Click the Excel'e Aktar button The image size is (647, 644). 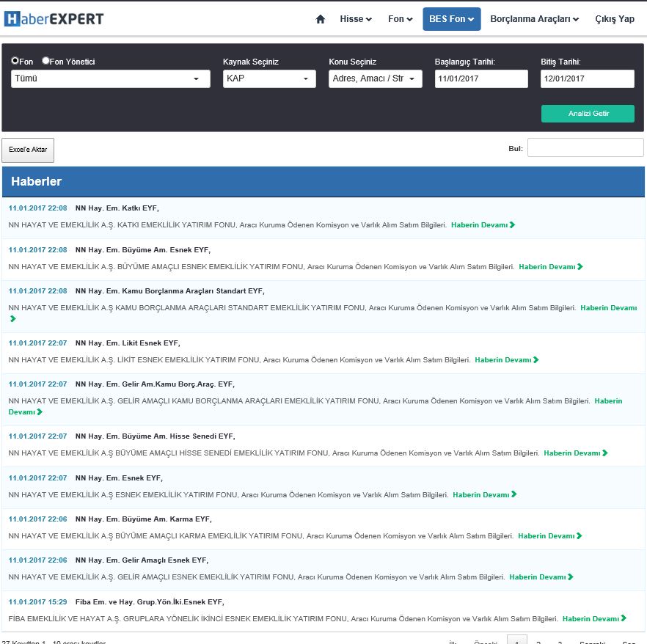(x=28, y=150)
